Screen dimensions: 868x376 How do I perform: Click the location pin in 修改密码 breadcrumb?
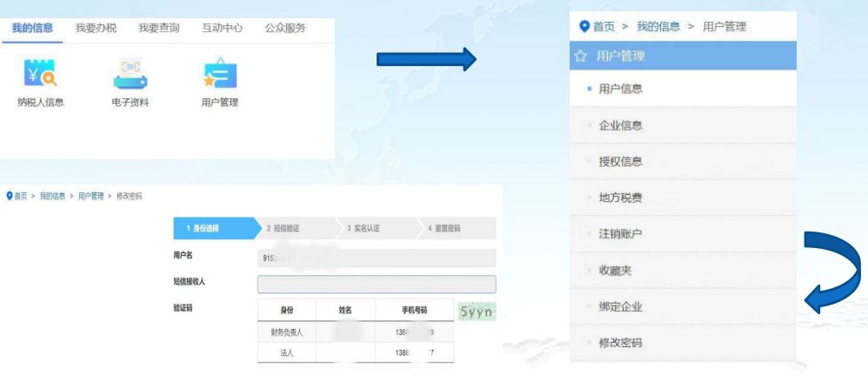9,196
